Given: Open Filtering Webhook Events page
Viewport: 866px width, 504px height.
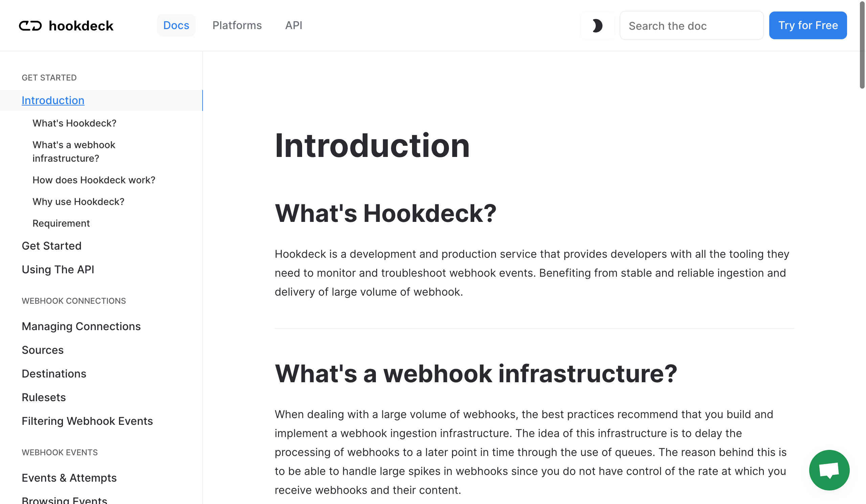Looking at the screenshot, I should tap(87, 421).
